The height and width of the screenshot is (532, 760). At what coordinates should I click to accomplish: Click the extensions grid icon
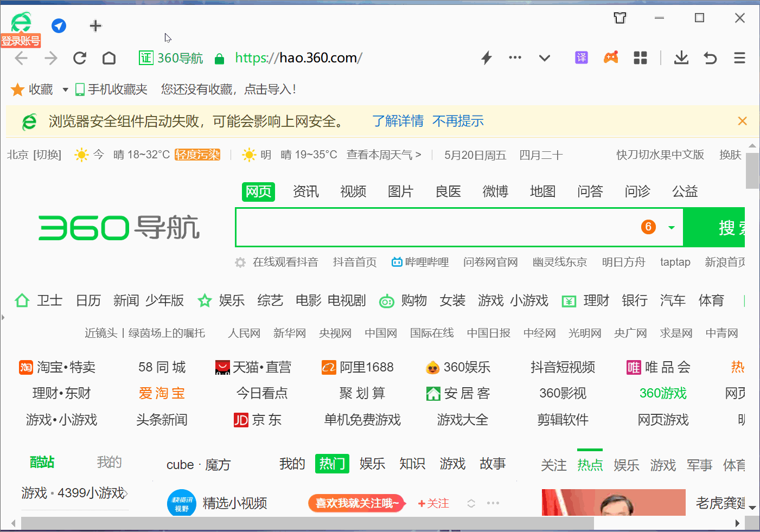click(x=640, y=57)
